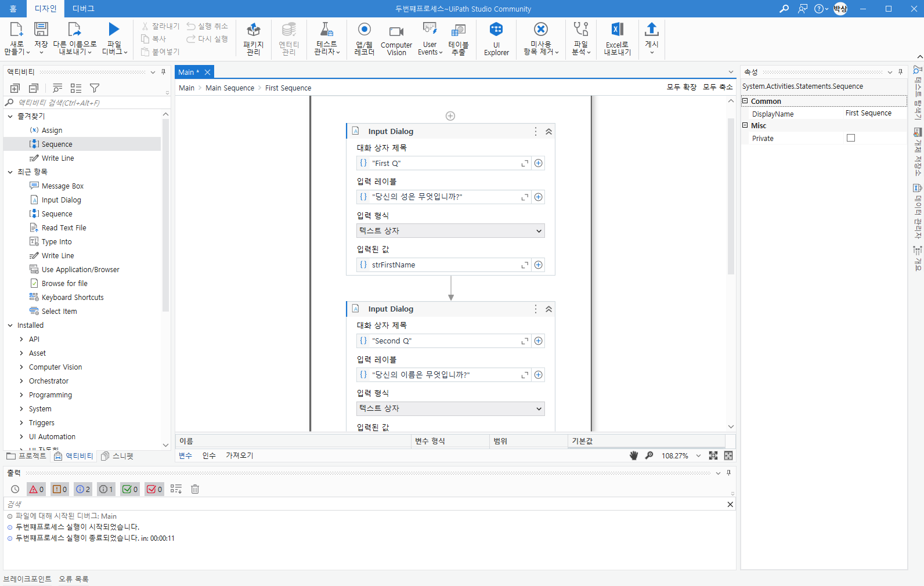The image size is (924, 586).
Task: Open the 인수 (Arguments) tab
Action: (209, 455)
